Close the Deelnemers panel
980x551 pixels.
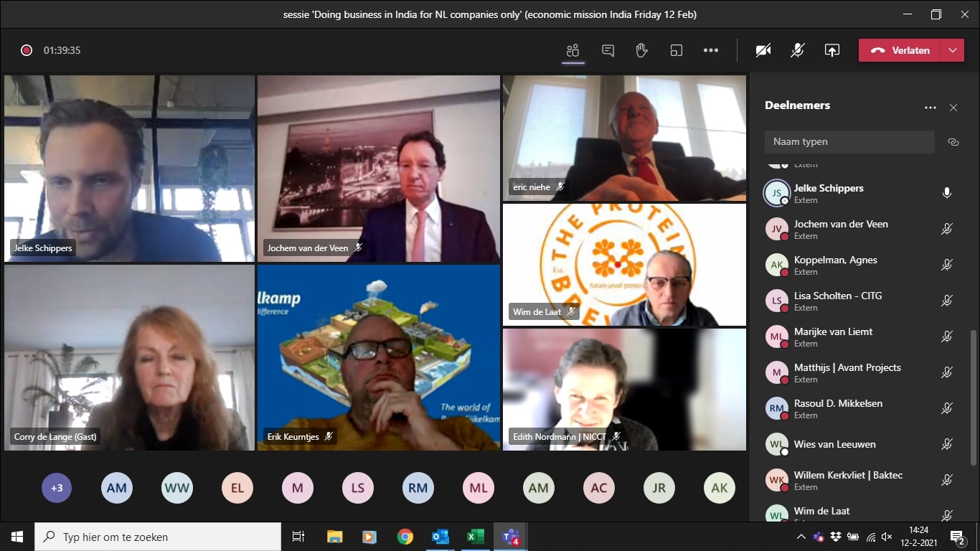[953, 108]
